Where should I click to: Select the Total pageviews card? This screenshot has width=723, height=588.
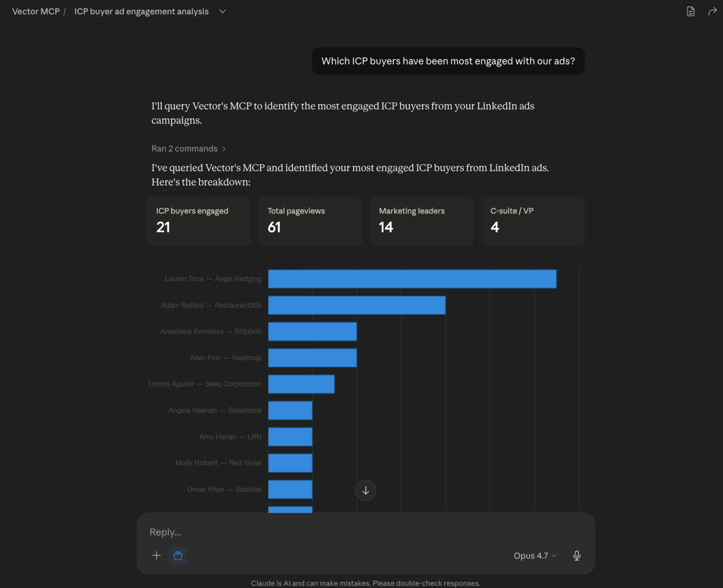[x=310, y=221]
